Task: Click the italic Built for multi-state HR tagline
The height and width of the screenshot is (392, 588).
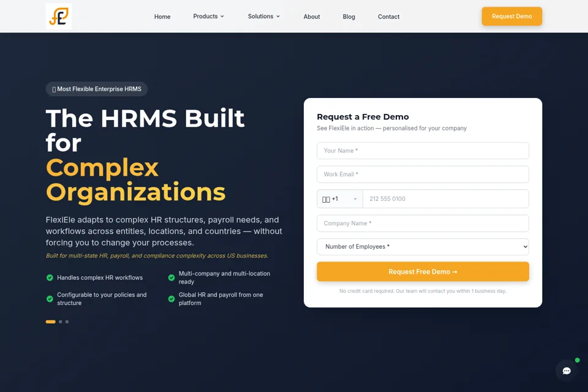Action: click(157, 256)
